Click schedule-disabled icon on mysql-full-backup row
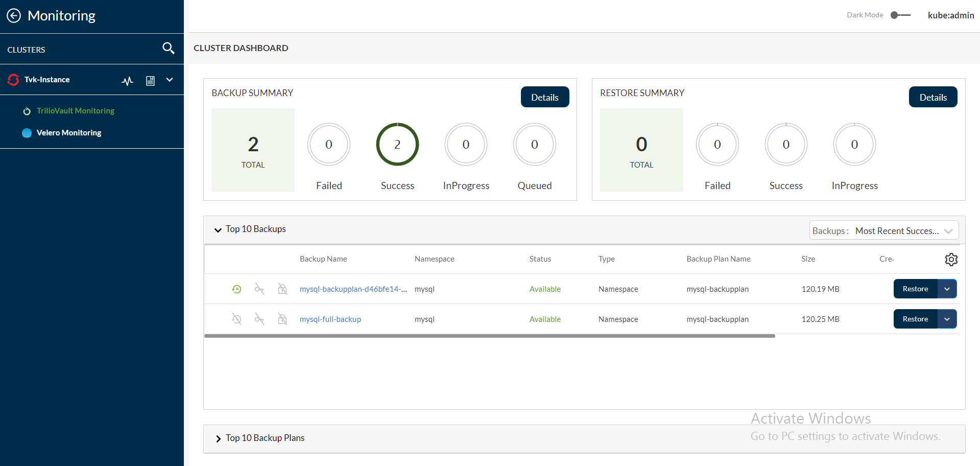The width and height of the screenshot is (980, 466). (x=236, y=319)
